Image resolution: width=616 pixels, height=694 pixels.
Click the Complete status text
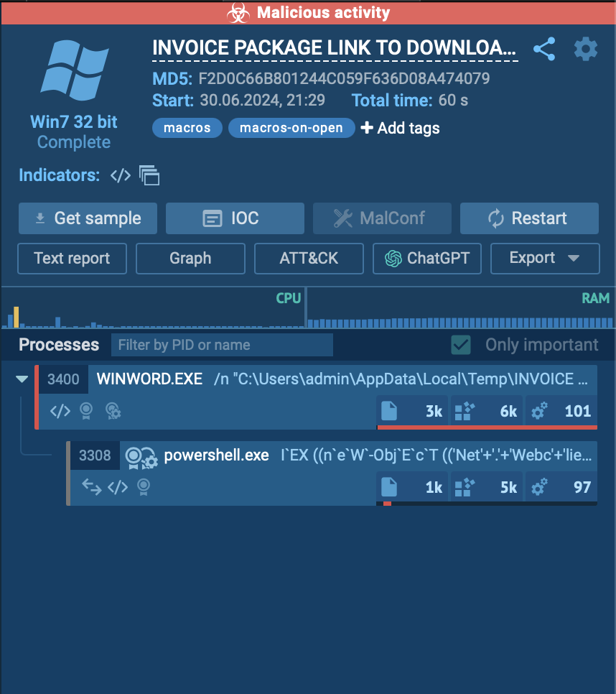pyautogui.click(x=74, y=142)
